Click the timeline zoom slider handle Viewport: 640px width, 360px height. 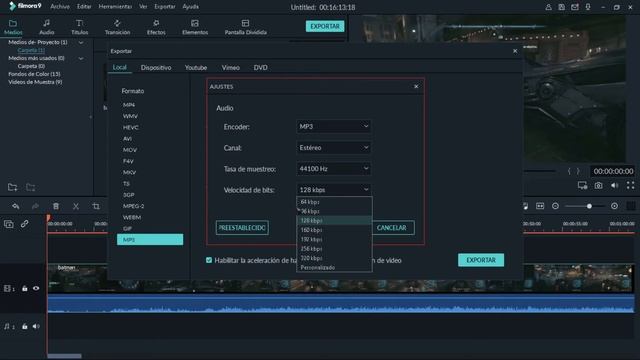589,206
